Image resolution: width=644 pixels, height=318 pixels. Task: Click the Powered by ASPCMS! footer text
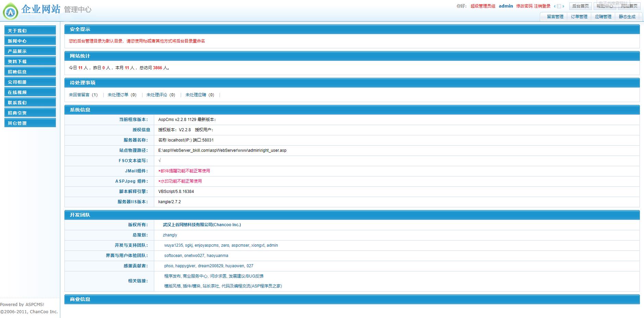click(x=22, y=304)
